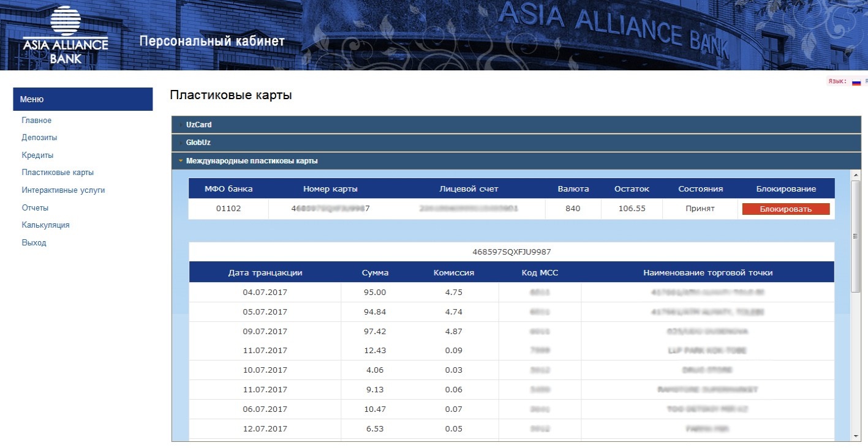Click Номер карты column header

pos(330,189)
